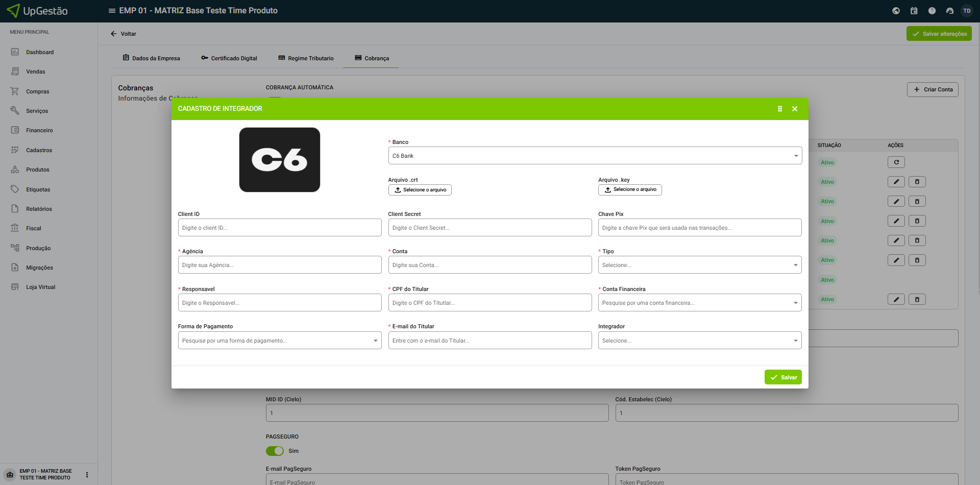Open Financeiro in the sidebar menu
Image resolution: width=980 pixels, height=485 pixels.
pyautogui.click(x=39, y=131)
